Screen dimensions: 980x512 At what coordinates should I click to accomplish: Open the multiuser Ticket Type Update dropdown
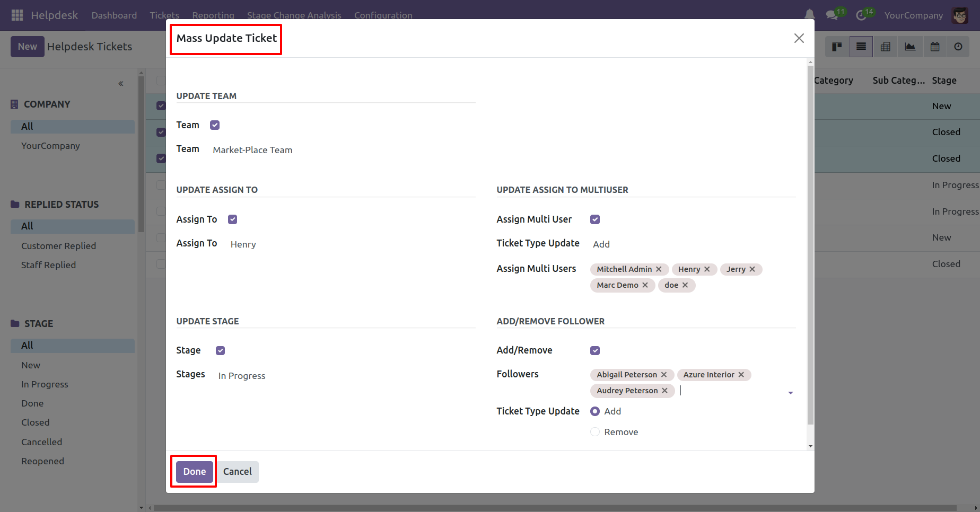(694, 244)
